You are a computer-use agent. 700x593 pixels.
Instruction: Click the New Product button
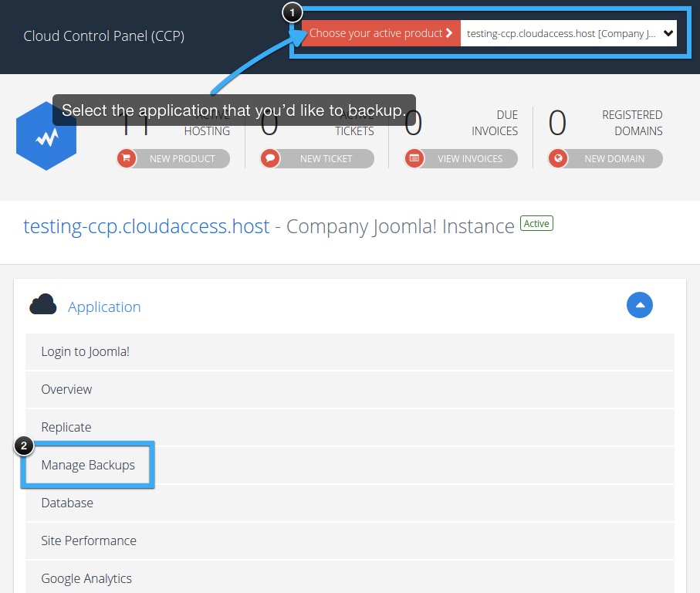click(x=174, y=158)
